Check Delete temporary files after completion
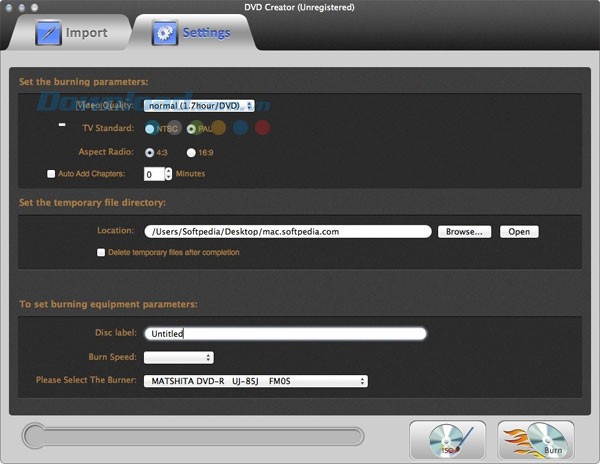 [101, 252]
